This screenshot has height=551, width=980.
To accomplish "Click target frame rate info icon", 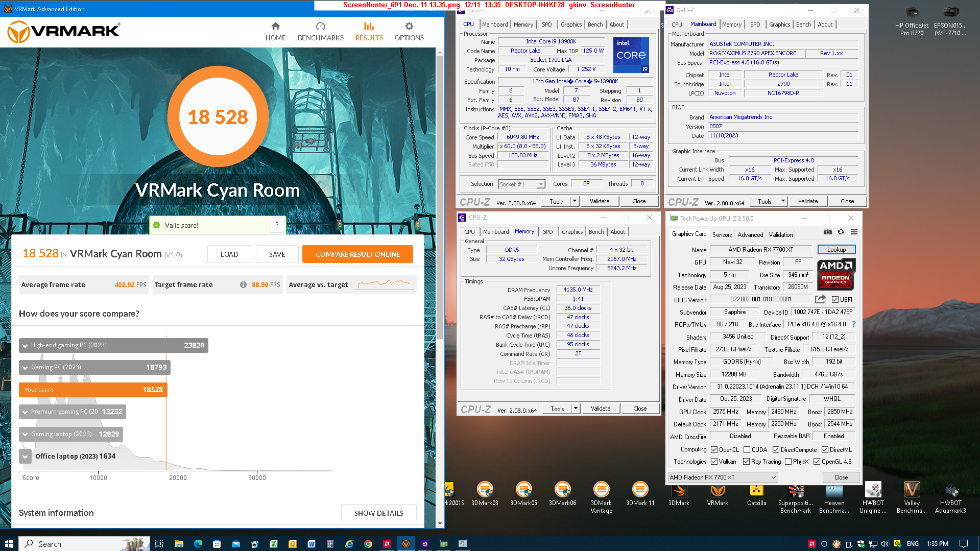I will (243, 285).
